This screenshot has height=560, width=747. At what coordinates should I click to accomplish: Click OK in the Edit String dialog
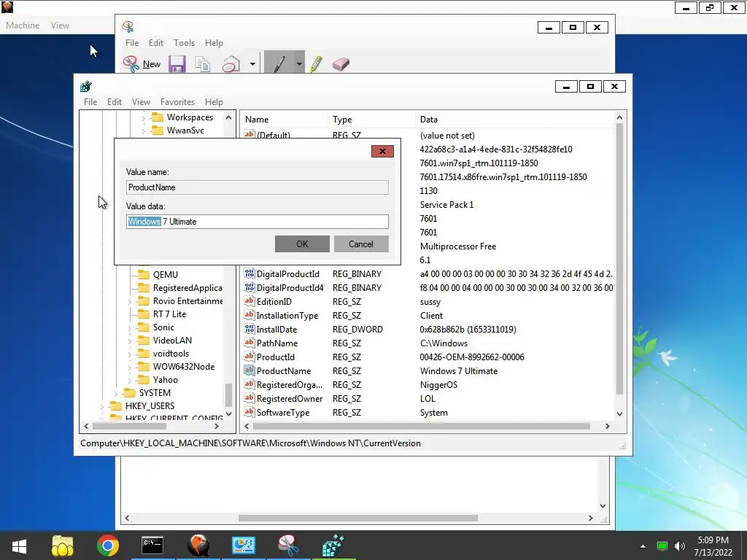pos(302,244)
